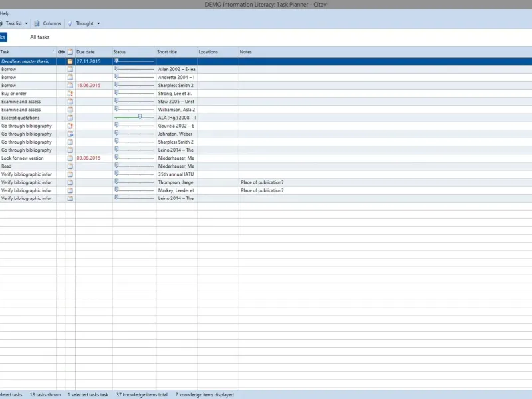Image resolution: width=532 pixels, height=399 pixels.
Task: Click task icon in Williamson, Asla row
Action: click(70, 110)
